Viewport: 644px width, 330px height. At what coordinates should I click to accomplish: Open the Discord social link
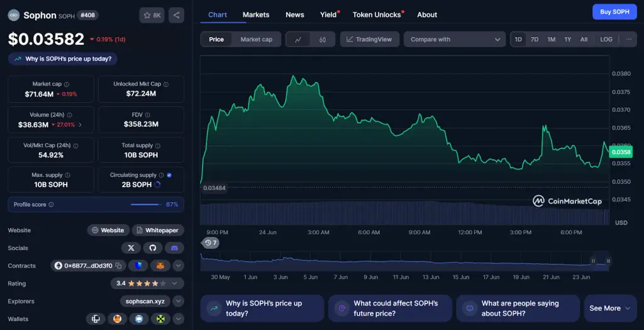(x=175, y=247)
